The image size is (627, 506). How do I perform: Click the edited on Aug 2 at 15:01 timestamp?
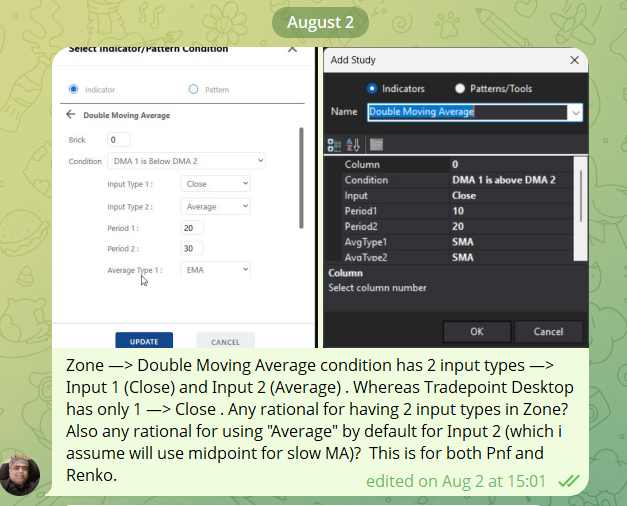click(x=456, y=481)
